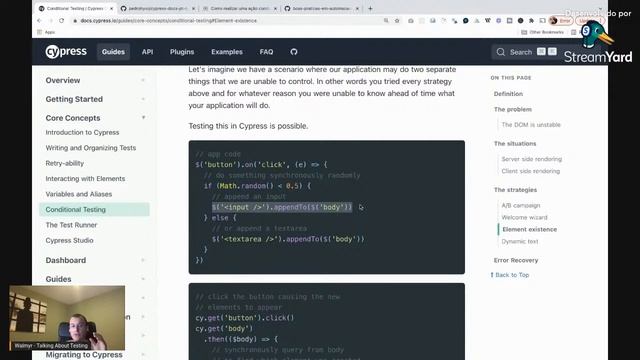This screenshot has height=360, width=640.
Task: Jump to Welcome wizard section
Action: (x=524, y=218)
